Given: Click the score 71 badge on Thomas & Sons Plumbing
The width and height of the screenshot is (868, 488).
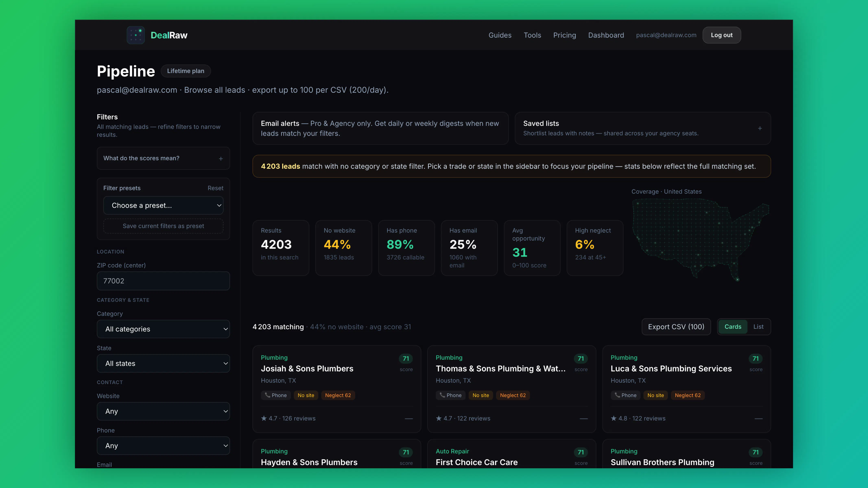Looking at the screenshot, I should [581, 359].
